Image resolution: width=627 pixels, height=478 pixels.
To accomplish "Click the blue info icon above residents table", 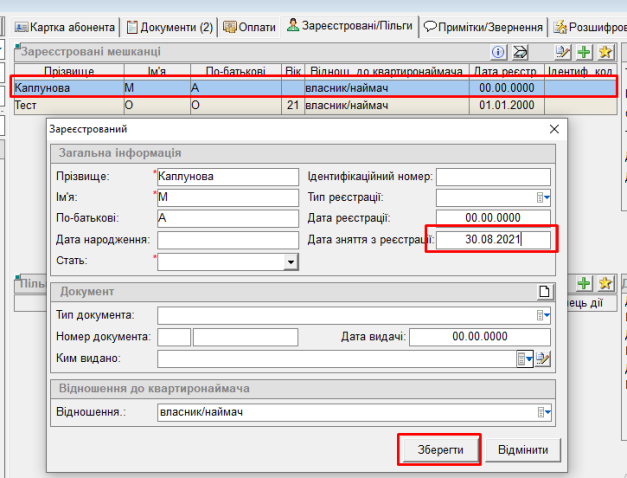I will tap(498, 51).
